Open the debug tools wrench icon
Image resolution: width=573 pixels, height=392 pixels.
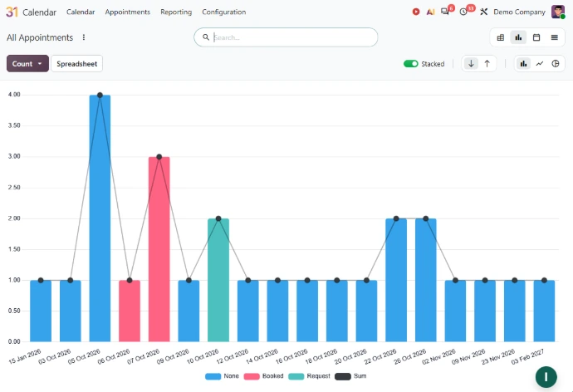click(484, 12)
